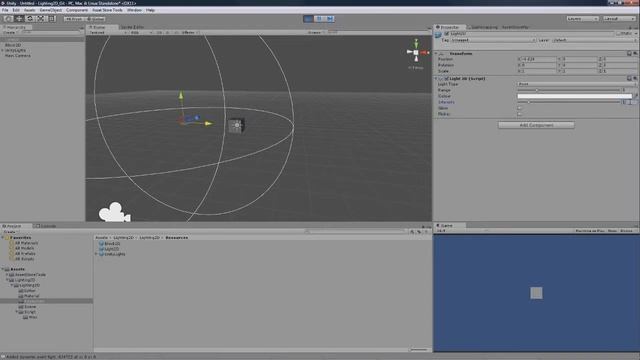Select the Move tool in toolbar
The image size is (640, 360).
[19, 19]
